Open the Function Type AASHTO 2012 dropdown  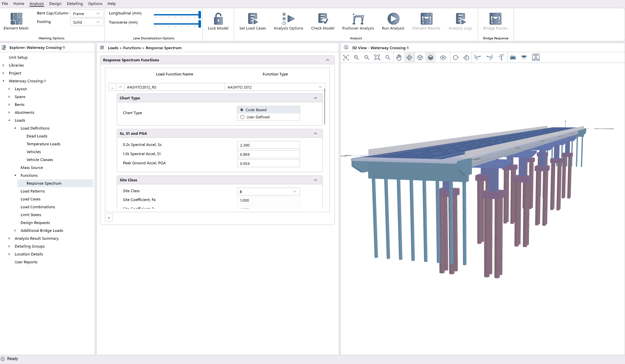(x=275, y=87)
